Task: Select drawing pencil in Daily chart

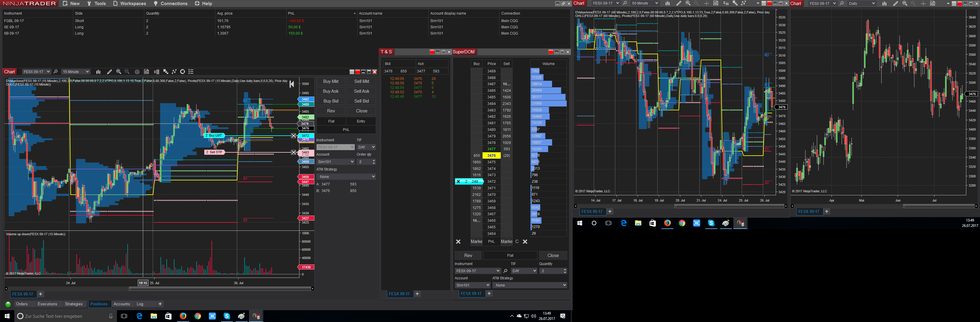Action: point(896,3)
